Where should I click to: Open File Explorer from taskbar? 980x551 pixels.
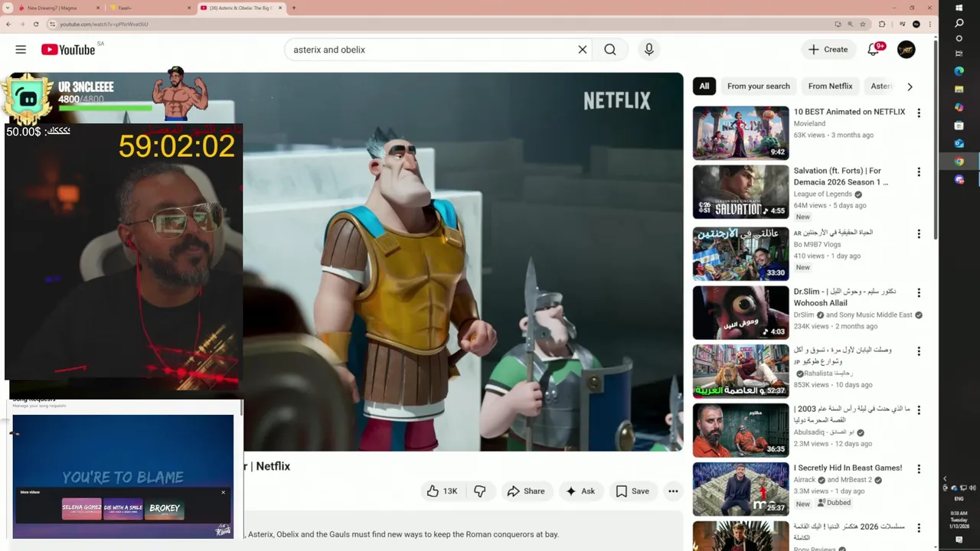(959, 89)
